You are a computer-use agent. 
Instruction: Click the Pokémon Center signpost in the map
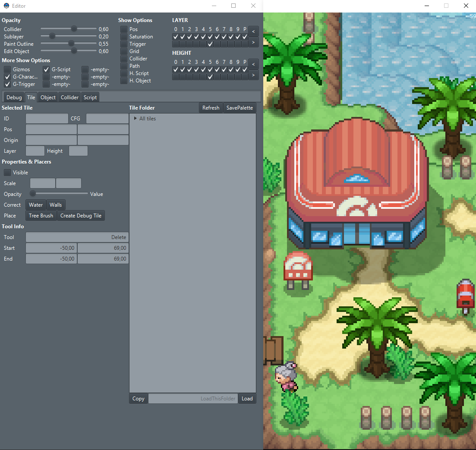point(298,269)
